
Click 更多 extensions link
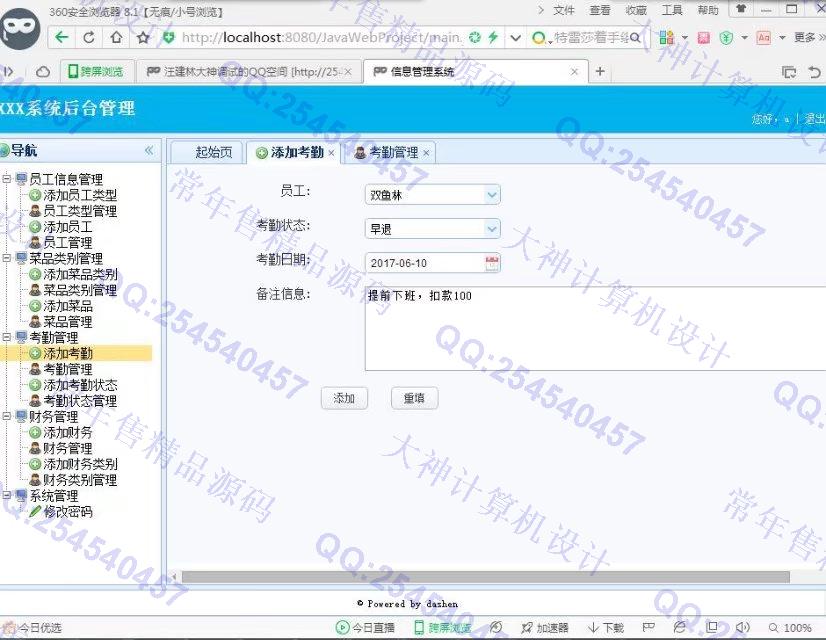tap(809, 37)
